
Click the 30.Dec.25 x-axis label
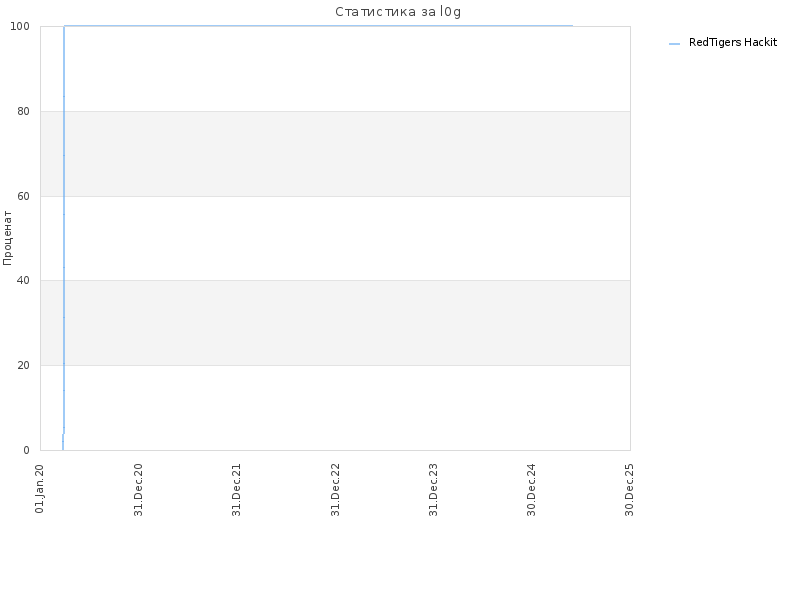[x=629, y=489]
